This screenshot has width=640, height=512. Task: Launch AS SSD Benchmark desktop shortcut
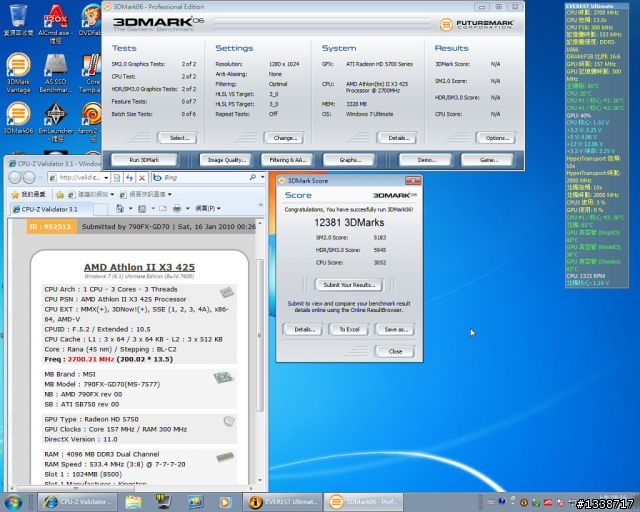pyautogui.click(x=56, y=73)
